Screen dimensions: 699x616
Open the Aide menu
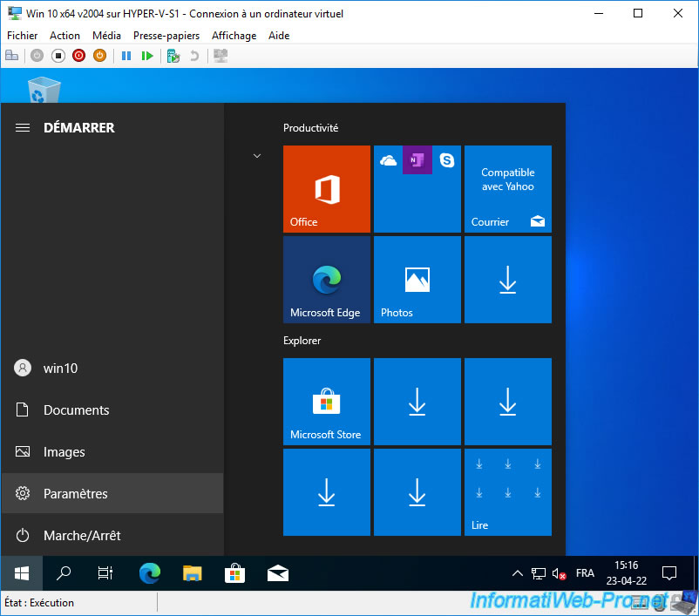[279, 36]
